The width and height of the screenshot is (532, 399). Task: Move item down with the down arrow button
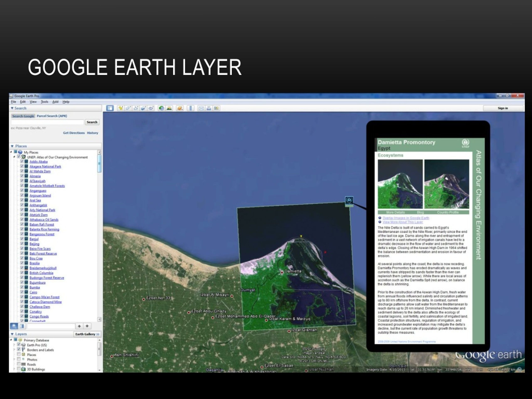pos(87,326)
